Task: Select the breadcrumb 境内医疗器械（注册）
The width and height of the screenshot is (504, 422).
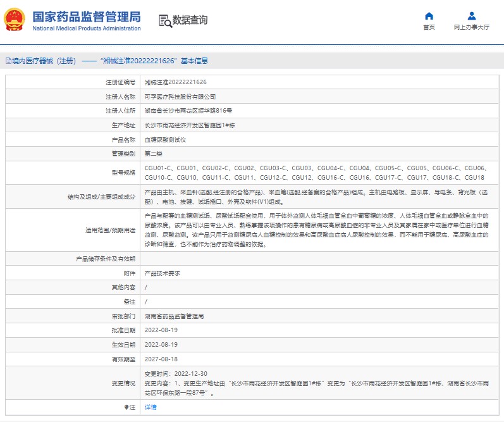Action: [x=44, y=61]
